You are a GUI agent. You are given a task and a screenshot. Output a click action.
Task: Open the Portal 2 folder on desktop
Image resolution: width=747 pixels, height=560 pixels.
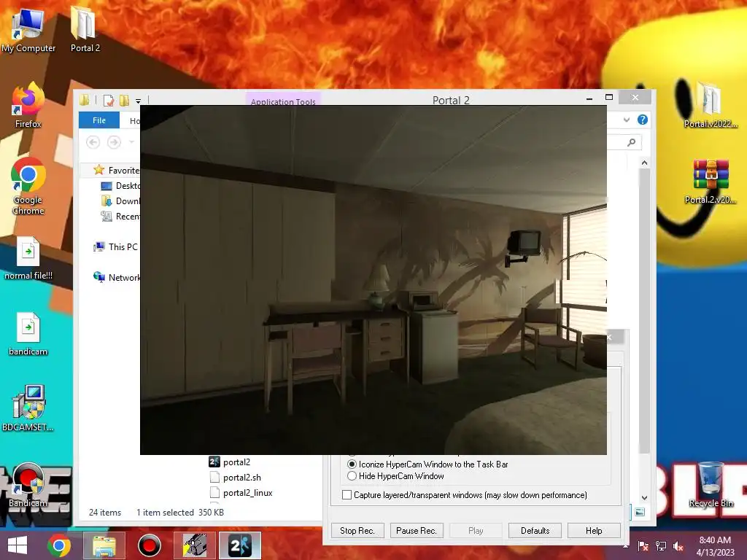pyautogui.click(x=85, y=29)
